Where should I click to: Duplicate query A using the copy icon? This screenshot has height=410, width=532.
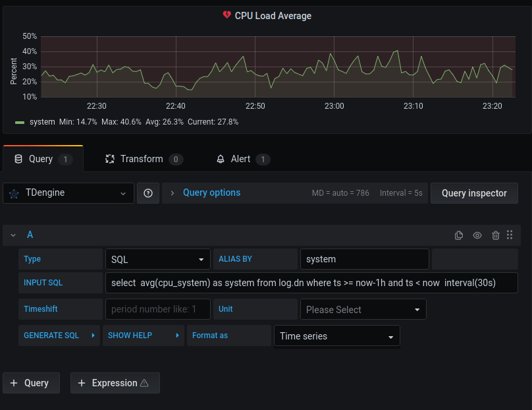coord(459,235)
